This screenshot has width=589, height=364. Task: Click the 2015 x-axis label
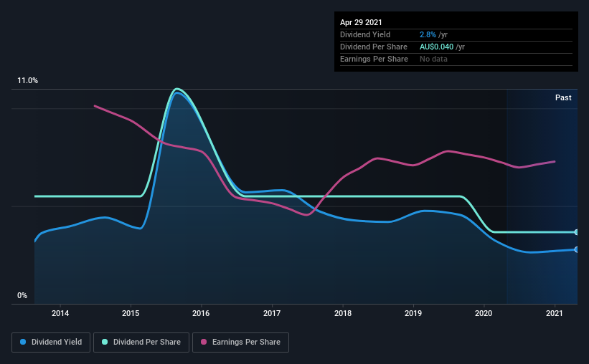click(x=131, y=313)
